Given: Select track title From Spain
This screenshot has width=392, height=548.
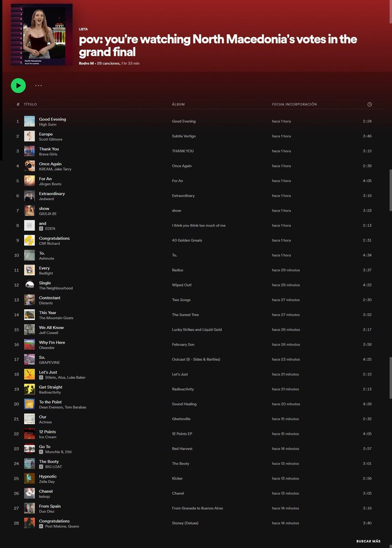Looking at the screenshot, I should click(50, 506).
